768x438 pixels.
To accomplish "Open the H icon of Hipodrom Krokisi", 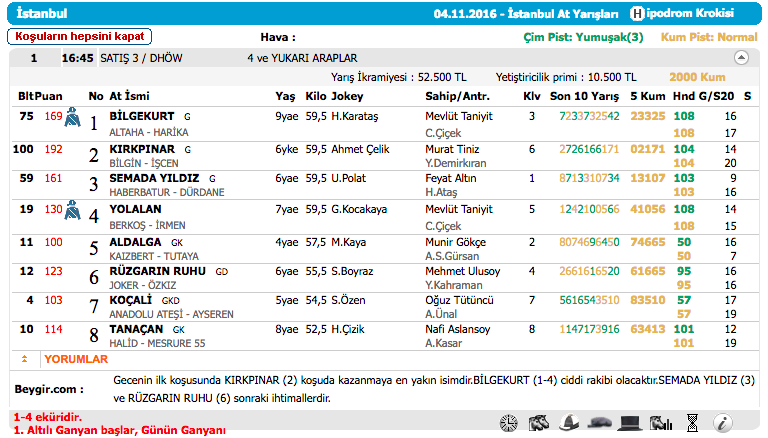I will pos(636,13).
